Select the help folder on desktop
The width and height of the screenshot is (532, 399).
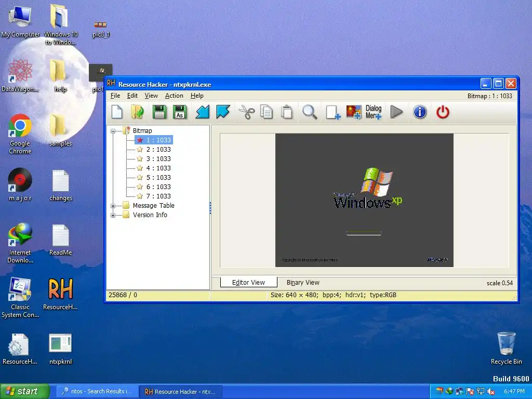[60, 76]
